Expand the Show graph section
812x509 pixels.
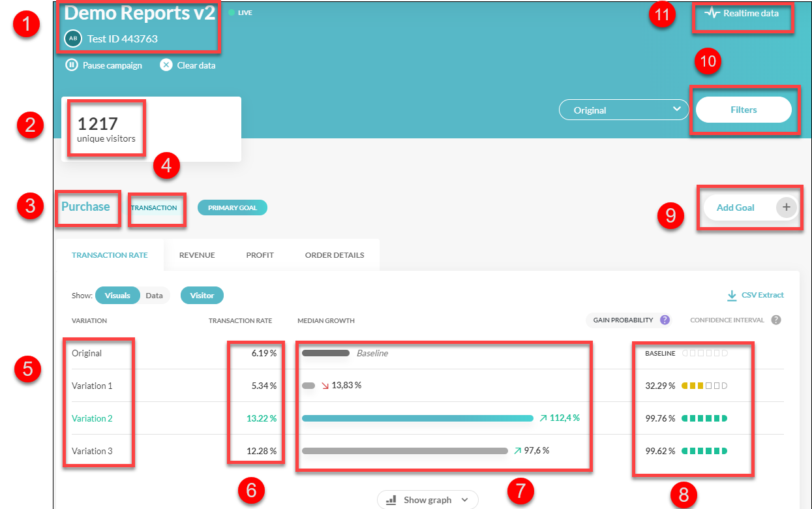coord(427,500)
